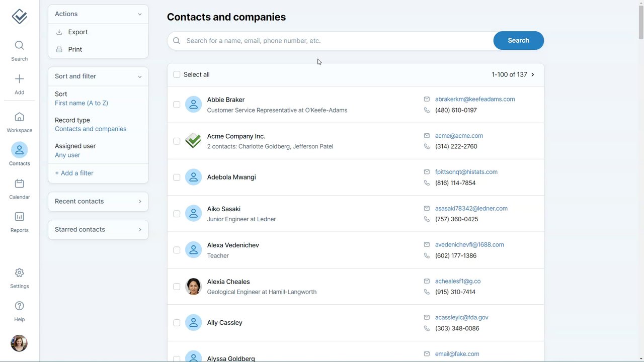Choose Export from the Actions menu
The height and width of the screenshot is (362, 644).
77,32
